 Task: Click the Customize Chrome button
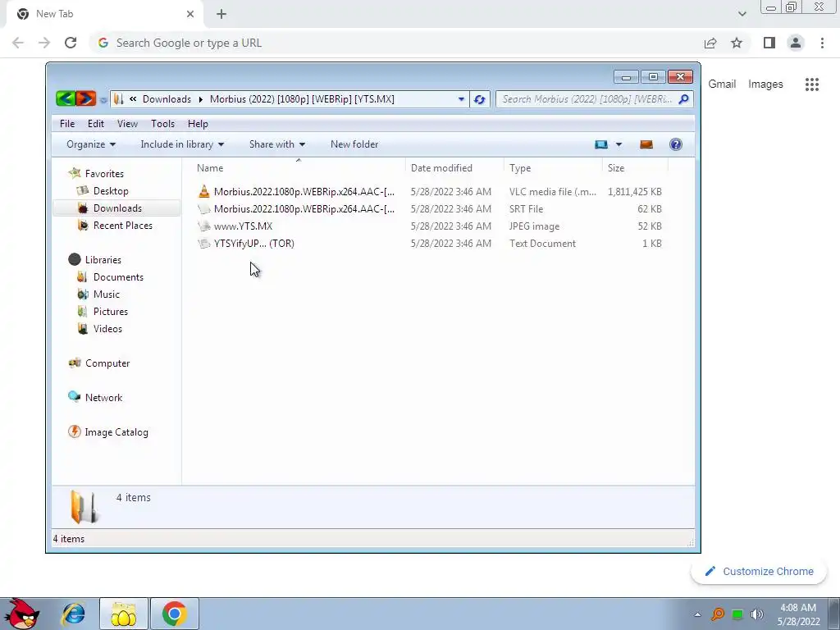pos(759,571)
